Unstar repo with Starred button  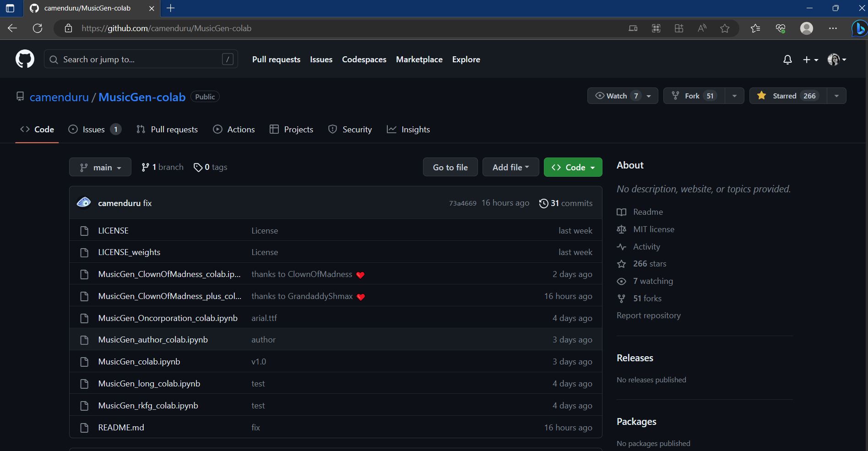point(788,96)
